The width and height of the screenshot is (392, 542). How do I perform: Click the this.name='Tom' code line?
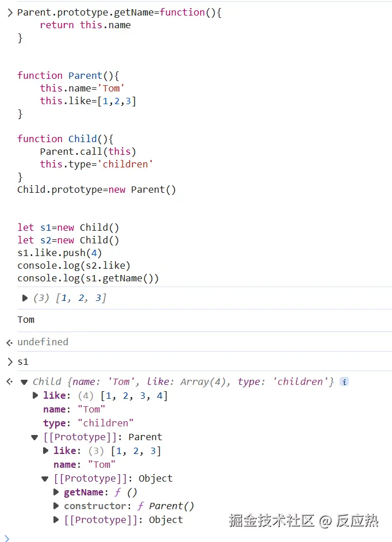(x=82, y=89)
